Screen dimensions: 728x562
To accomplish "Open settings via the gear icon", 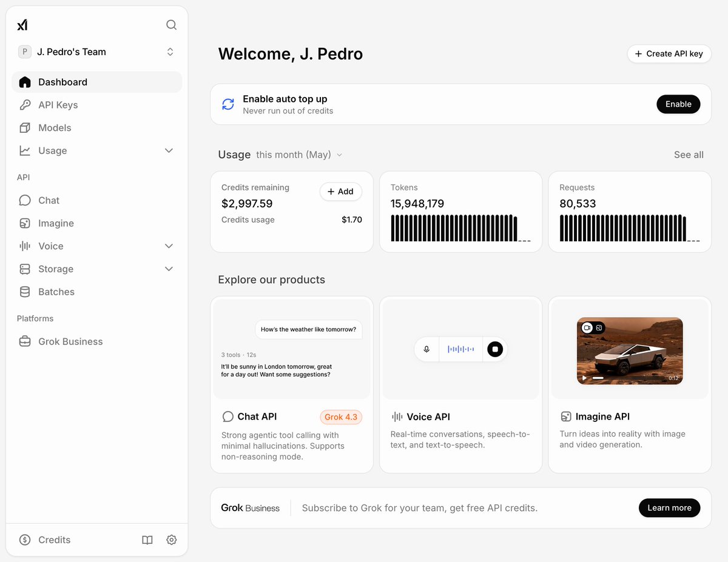I will point(172,540).
